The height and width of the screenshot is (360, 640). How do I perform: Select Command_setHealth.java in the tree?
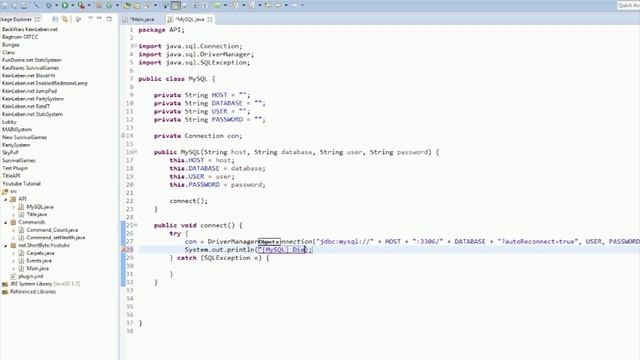tap(56, 238)
